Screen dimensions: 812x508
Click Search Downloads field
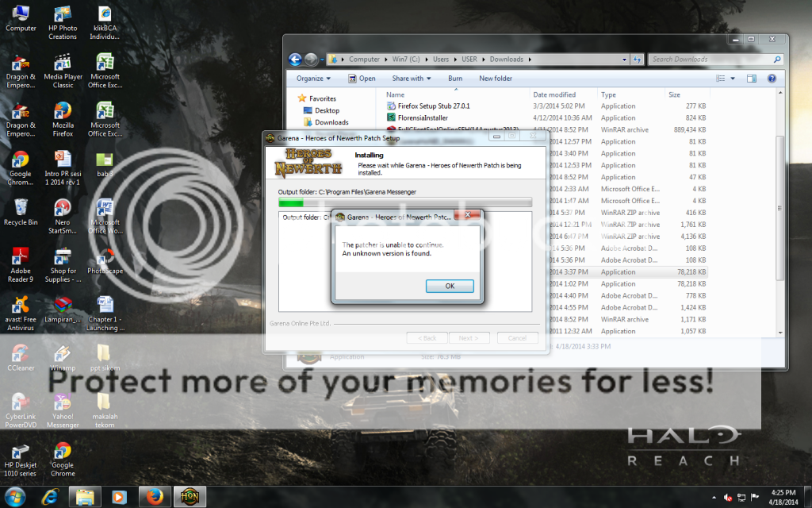[x=715, y=60]
